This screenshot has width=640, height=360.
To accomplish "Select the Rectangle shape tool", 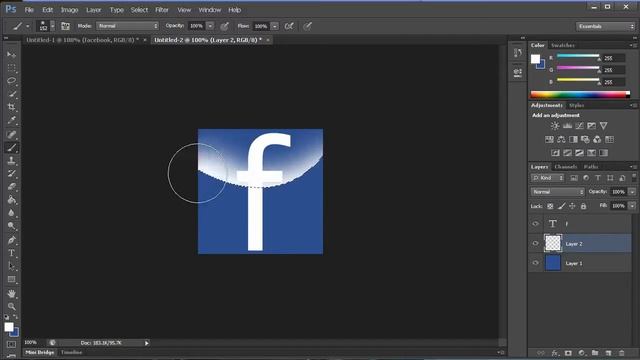I will click(11, 280).
